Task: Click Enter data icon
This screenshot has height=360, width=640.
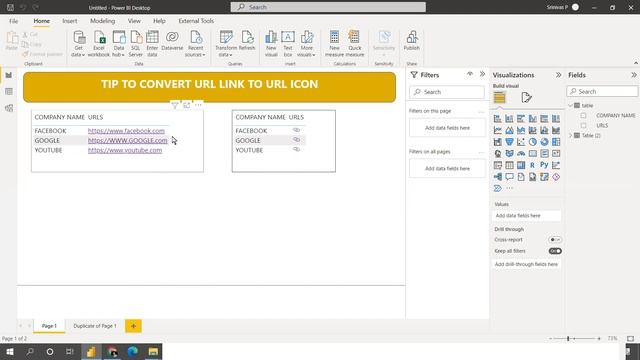Action: (152, 44)
